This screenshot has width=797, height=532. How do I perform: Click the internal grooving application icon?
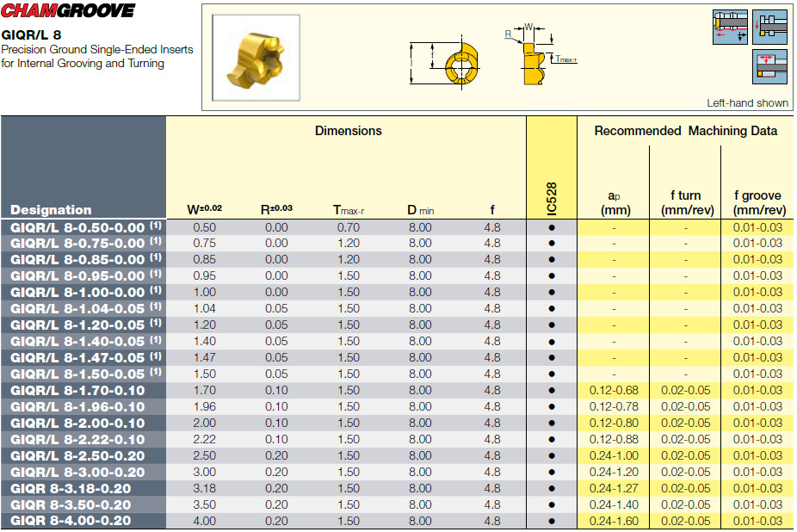[x=769, y=27]
